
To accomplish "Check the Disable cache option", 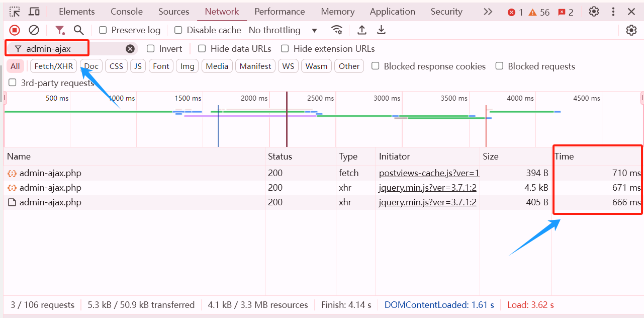I will point(178,30).
